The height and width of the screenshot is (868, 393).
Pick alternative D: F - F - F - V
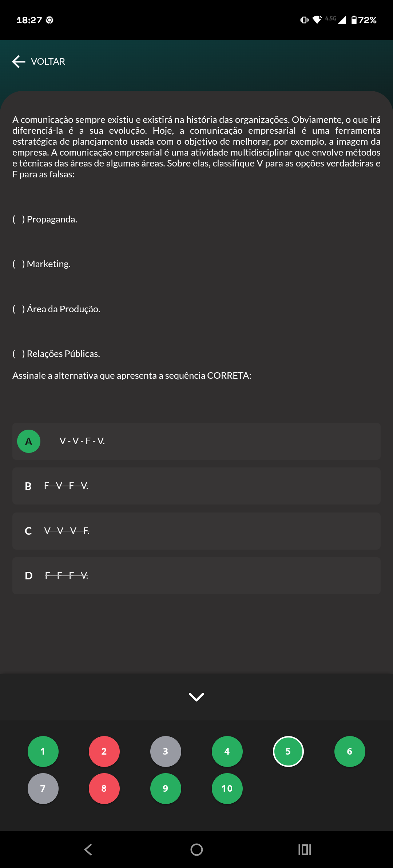pyautogui.click(x=196, y=576)
